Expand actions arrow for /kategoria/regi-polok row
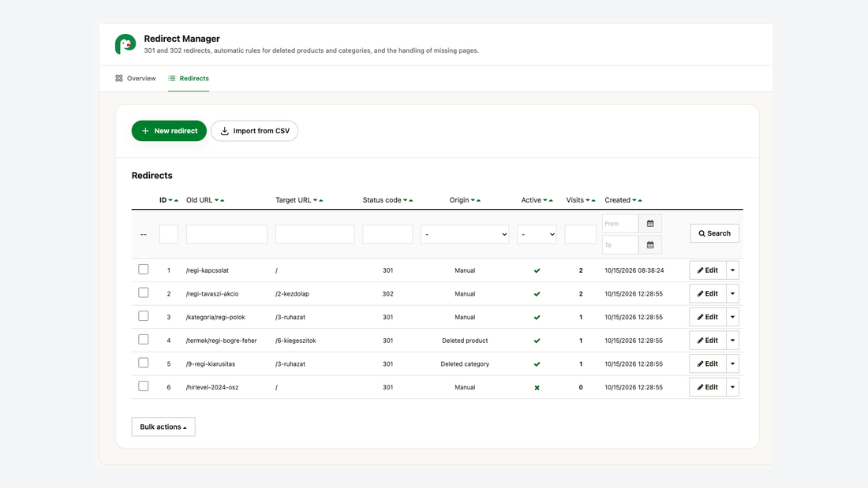 732,317
